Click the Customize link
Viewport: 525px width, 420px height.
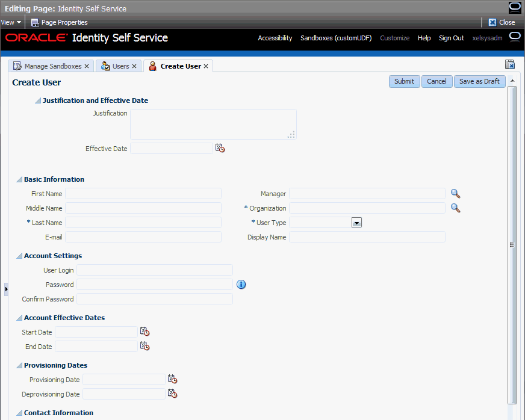tap(394, 38)
